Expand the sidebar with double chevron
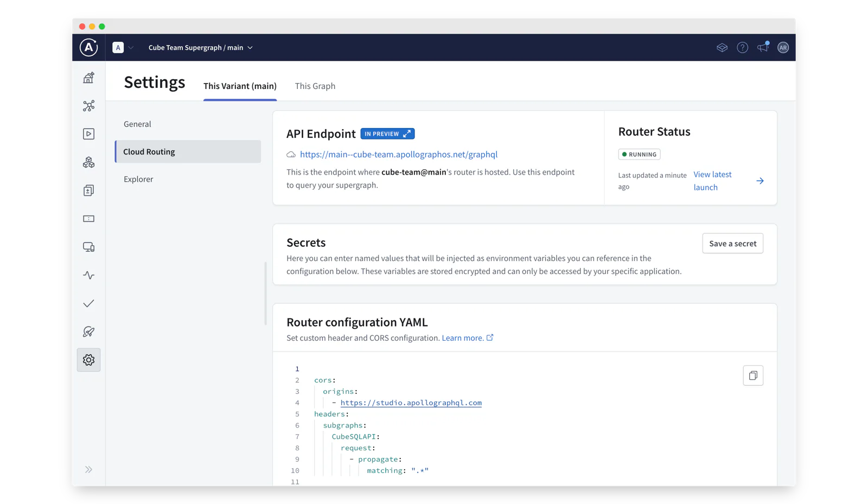 (x=88, y=469)
